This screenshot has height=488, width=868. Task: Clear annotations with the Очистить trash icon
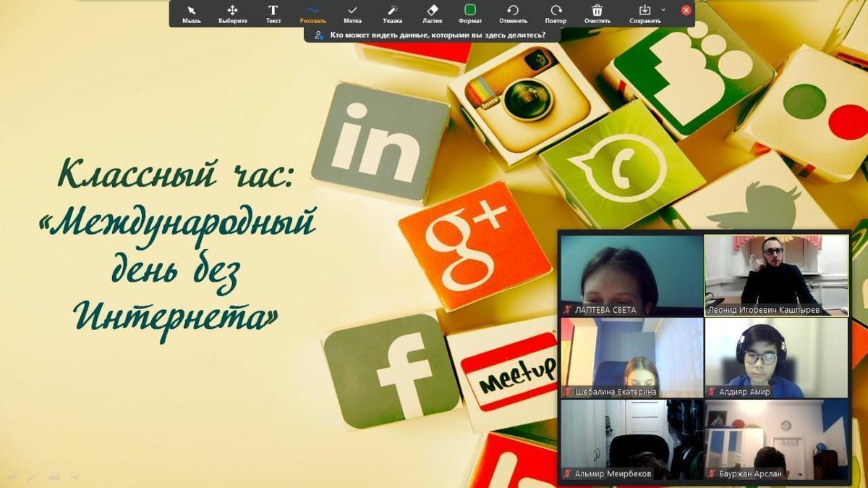pos(597,13)
